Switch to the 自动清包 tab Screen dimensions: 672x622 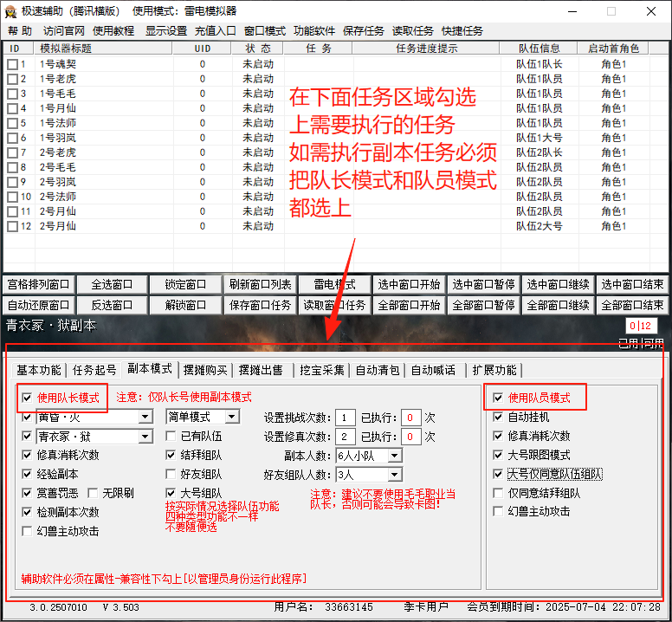click(x=378, y=370)
